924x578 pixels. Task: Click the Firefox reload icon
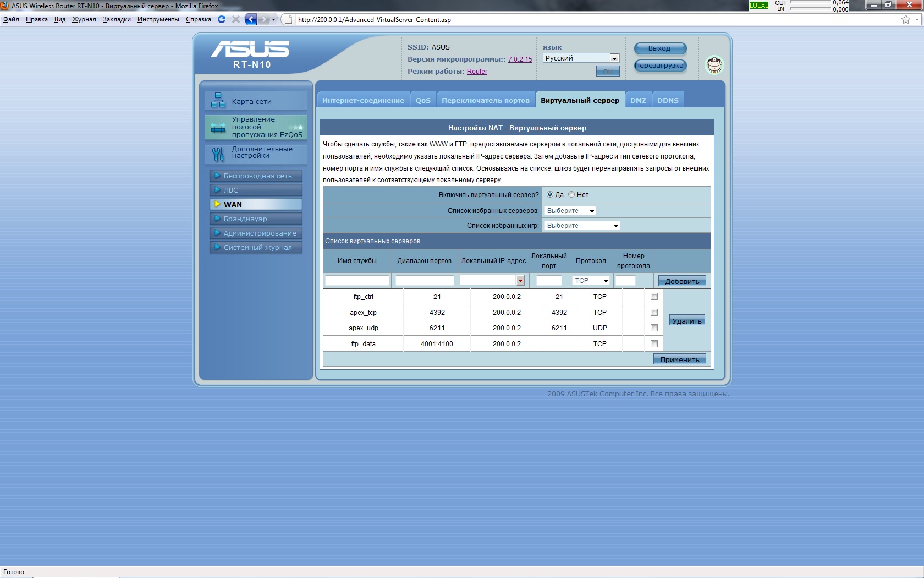(222, 19)
